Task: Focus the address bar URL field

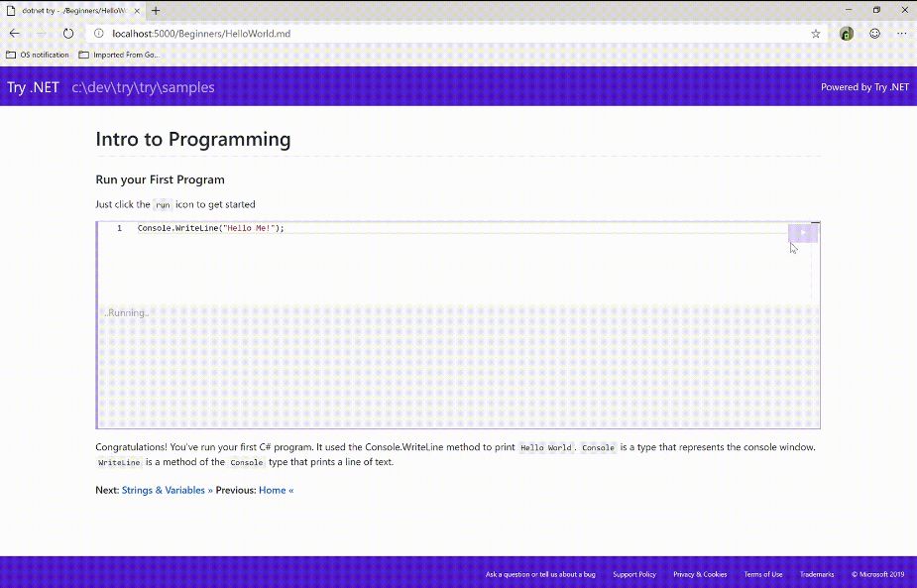Action: pos(456,34)
